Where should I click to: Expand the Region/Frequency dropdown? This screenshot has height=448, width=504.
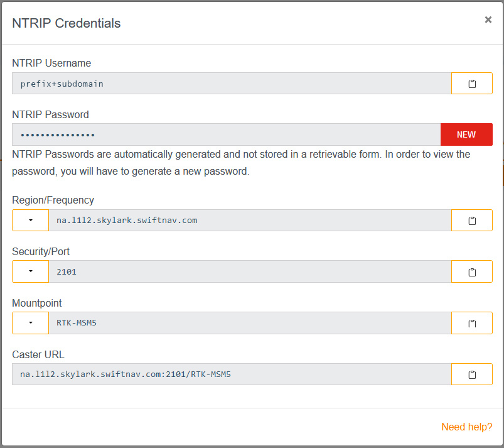coord(30,221)
